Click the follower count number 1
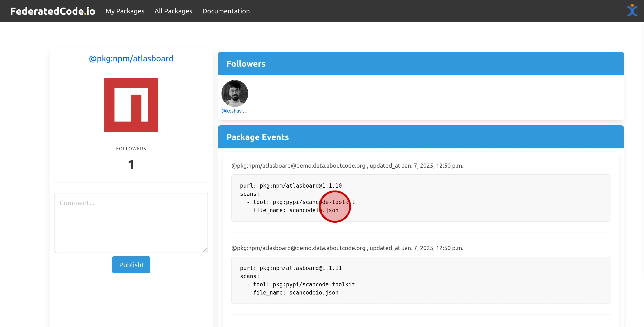Viewport: 644px width, 327px height. [131, 165]
